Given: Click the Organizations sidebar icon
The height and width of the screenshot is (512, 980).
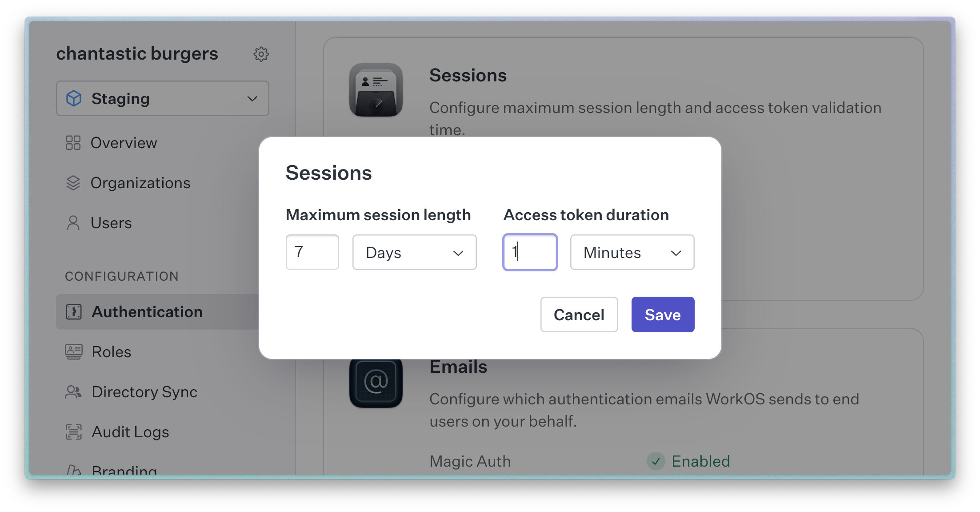Looking at the screenshot, I should coord(73,182).
